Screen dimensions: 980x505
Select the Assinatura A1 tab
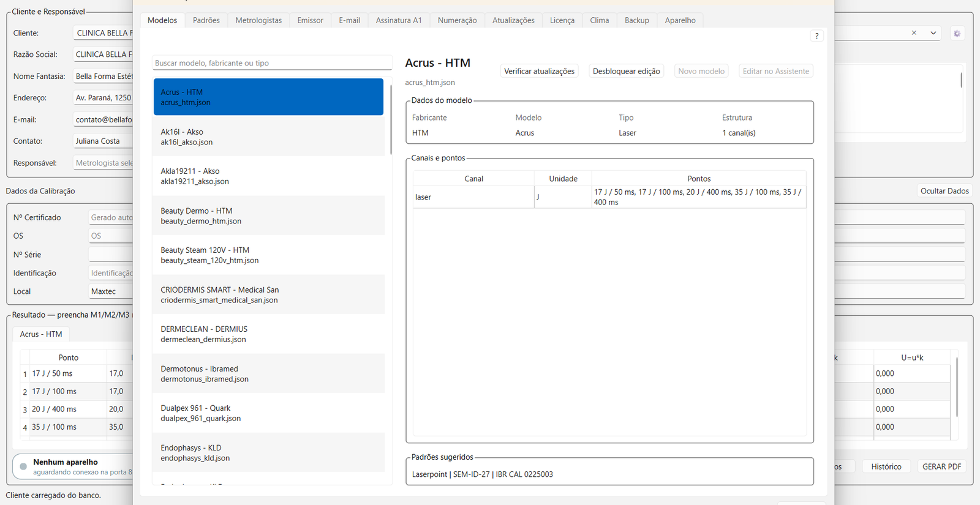coord(399,20)
